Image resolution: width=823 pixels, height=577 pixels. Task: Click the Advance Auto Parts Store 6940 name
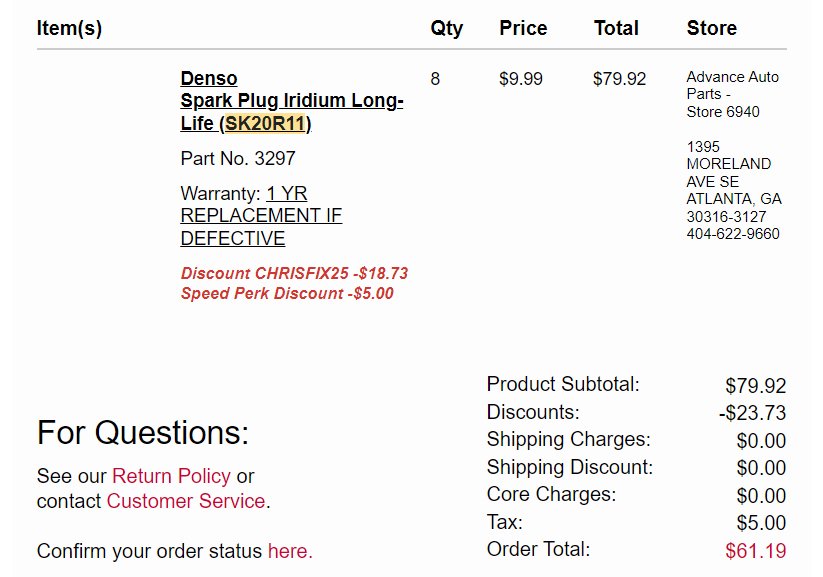click(733, 95)
